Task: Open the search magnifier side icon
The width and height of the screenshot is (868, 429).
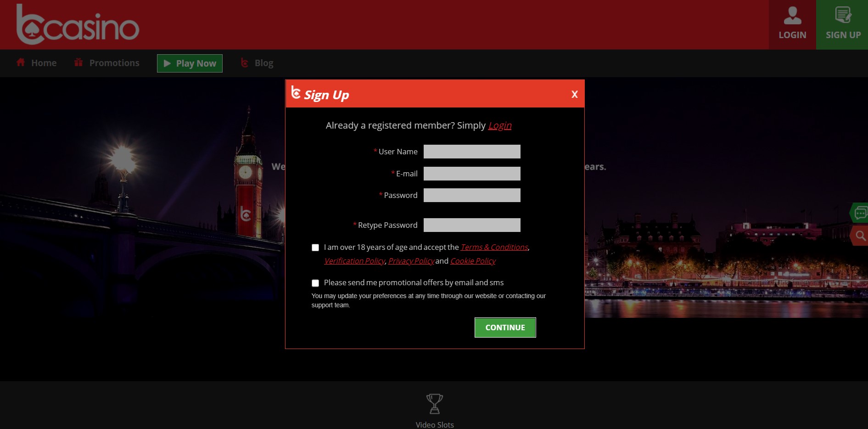Action: point(860,236)
